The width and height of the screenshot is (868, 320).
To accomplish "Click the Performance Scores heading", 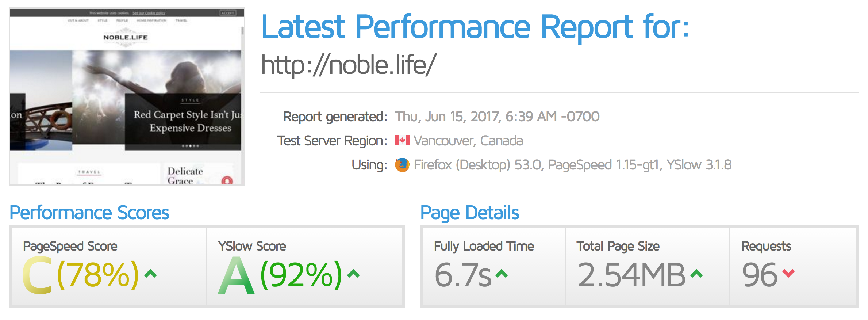I will (89, 213).
